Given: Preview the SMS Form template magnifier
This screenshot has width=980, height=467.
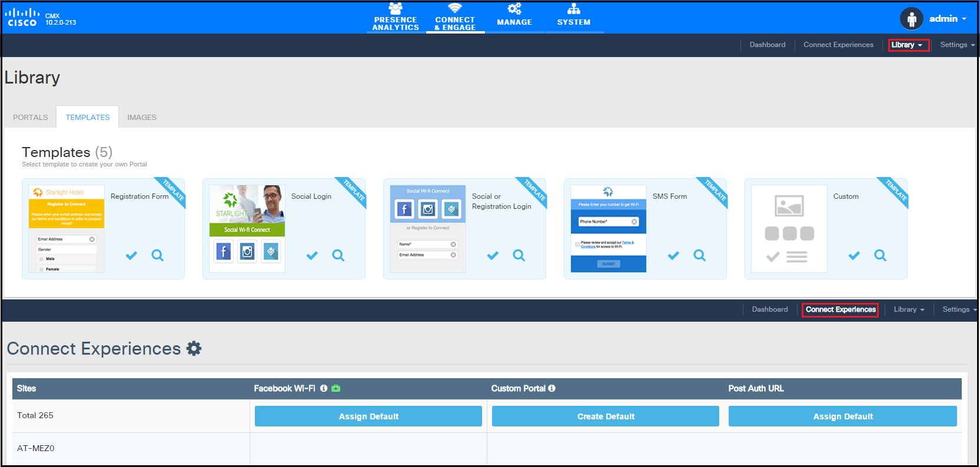Looking at the screenshot, I should point(699,255).
